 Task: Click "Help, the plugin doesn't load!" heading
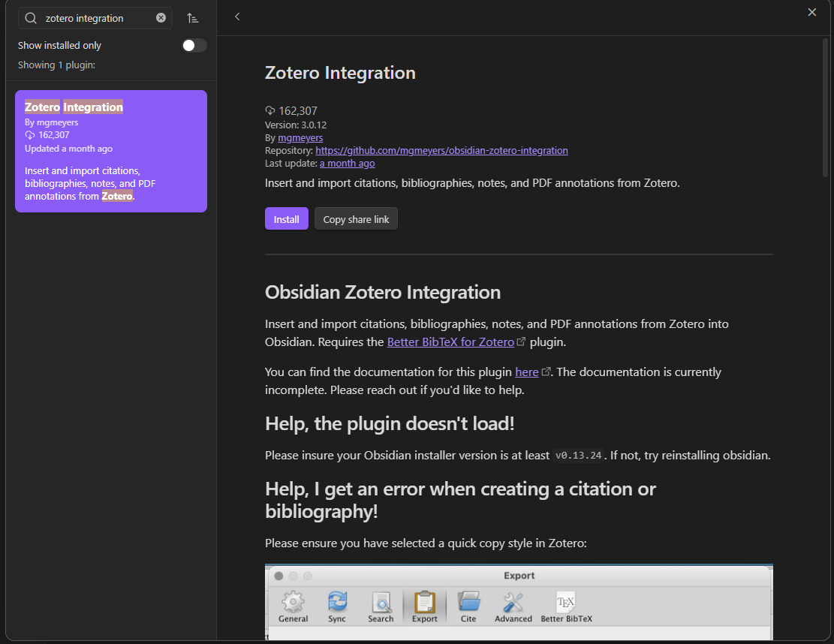point(390,424)
